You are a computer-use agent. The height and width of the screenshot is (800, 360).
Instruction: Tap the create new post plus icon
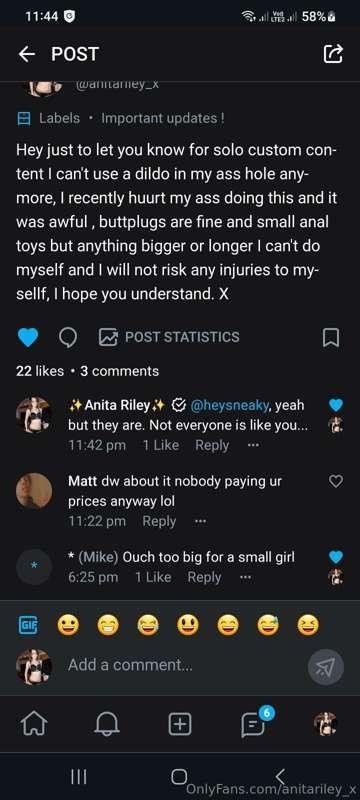click(180, 724)
